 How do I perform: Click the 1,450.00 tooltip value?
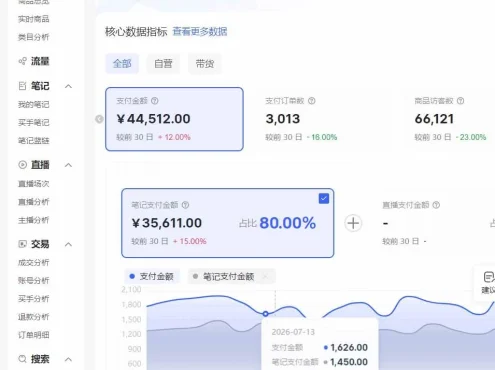[349, 362]
